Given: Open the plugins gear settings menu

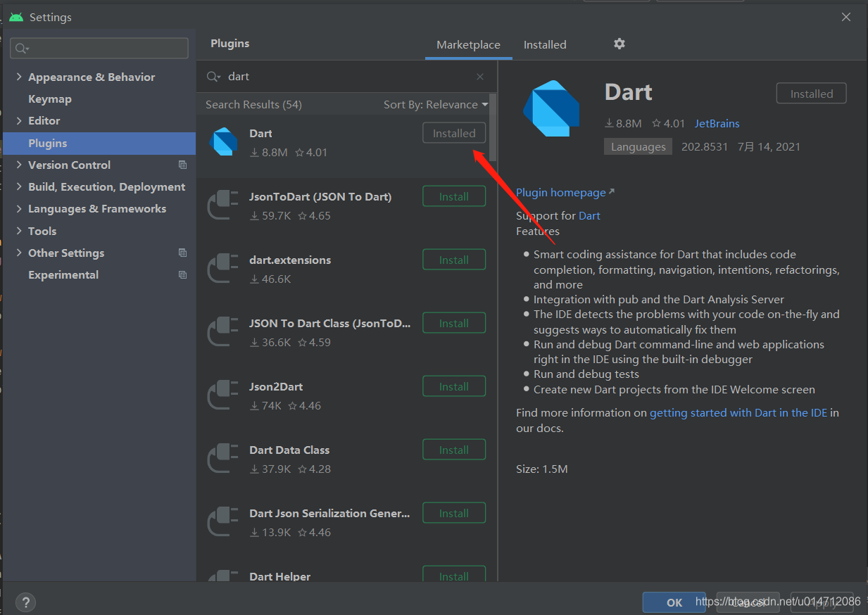Looking at the screenshot, I should [x=619, y=44].
